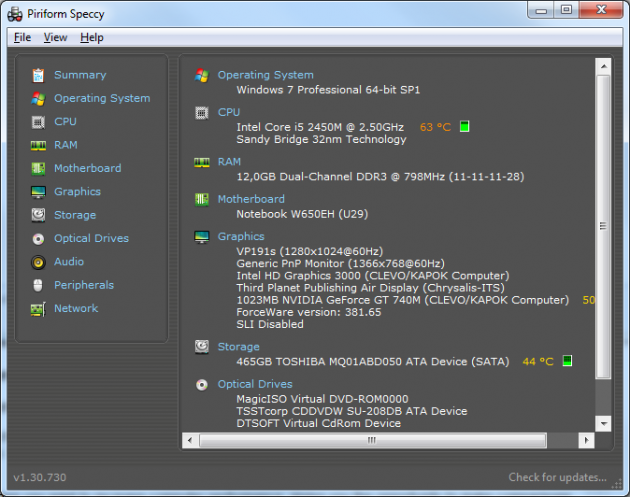Screen dimensions: 630x497
Task: Click the vertical scrollbar up arrow
Action: 603,66
